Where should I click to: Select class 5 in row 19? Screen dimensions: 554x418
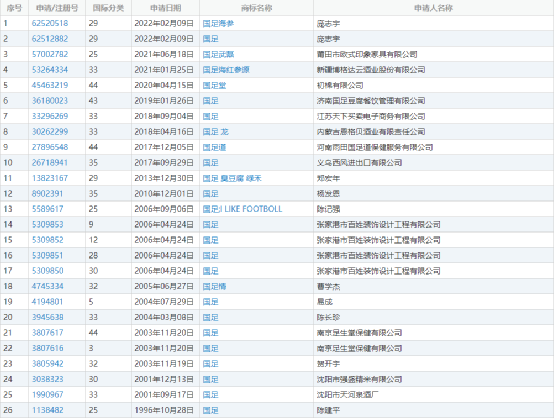91,302
